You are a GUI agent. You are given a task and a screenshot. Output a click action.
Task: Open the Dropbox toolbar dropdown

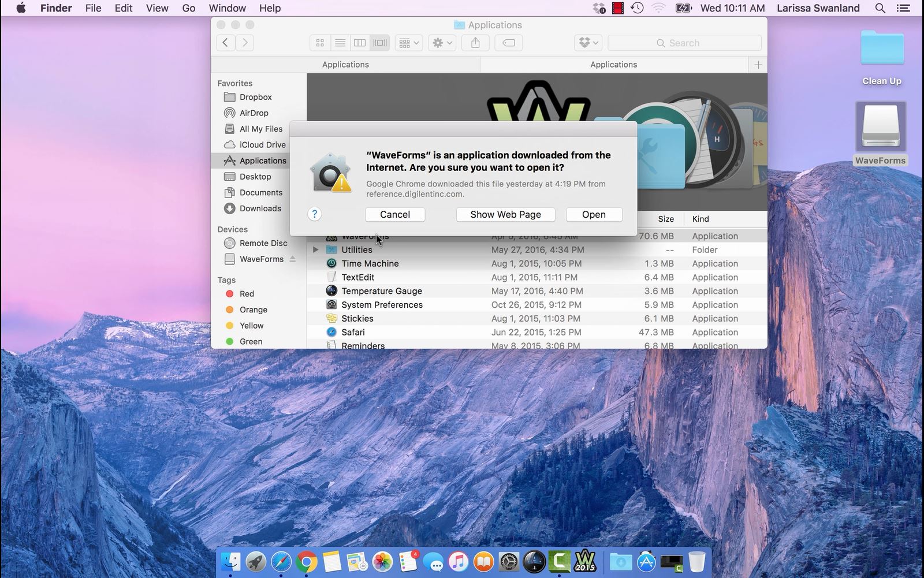click(589, 43)
